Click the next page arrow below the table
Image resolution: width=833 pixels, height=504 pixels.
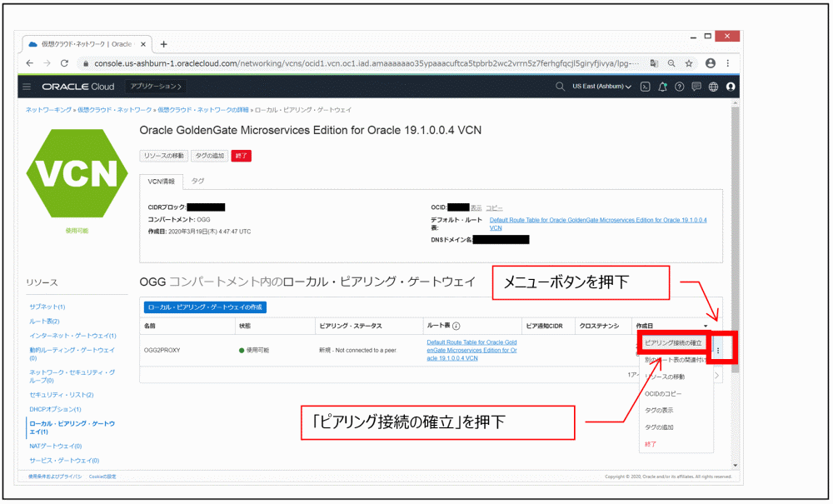[x=716, y=375]
